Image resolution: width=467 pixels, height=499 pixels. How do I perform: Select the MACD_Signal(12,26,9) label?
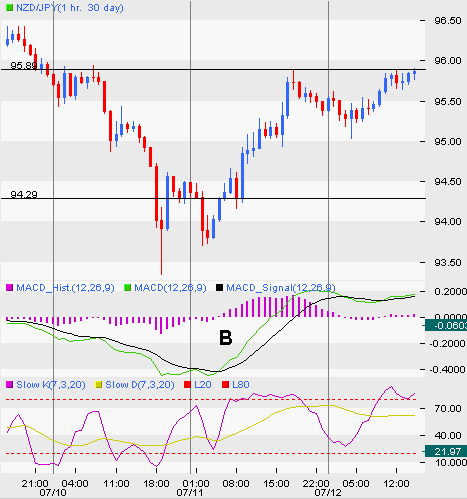coord(281,288)
